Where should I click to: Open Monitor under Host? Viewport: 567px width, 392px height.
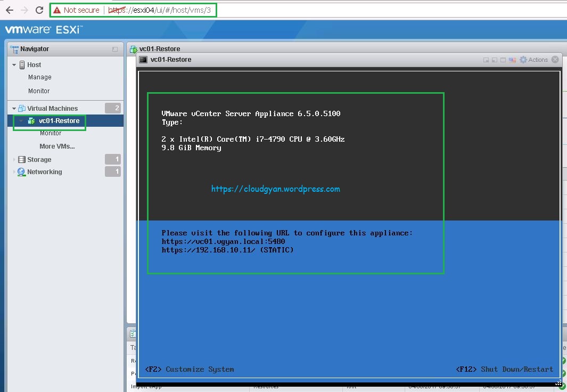click(x=39, y=91)
